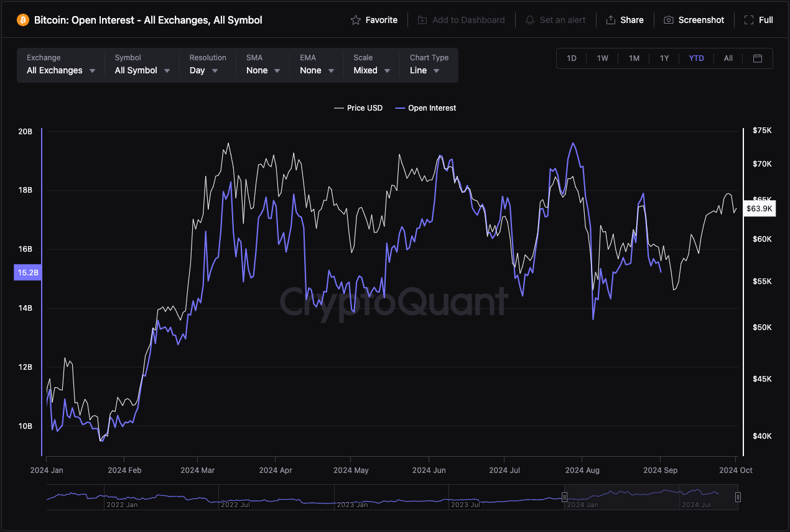Image resolution: width=790 pixels, height=532 pixels.
Task: Click the orange Bitcoin logo icon
Action: click(23, 20)
